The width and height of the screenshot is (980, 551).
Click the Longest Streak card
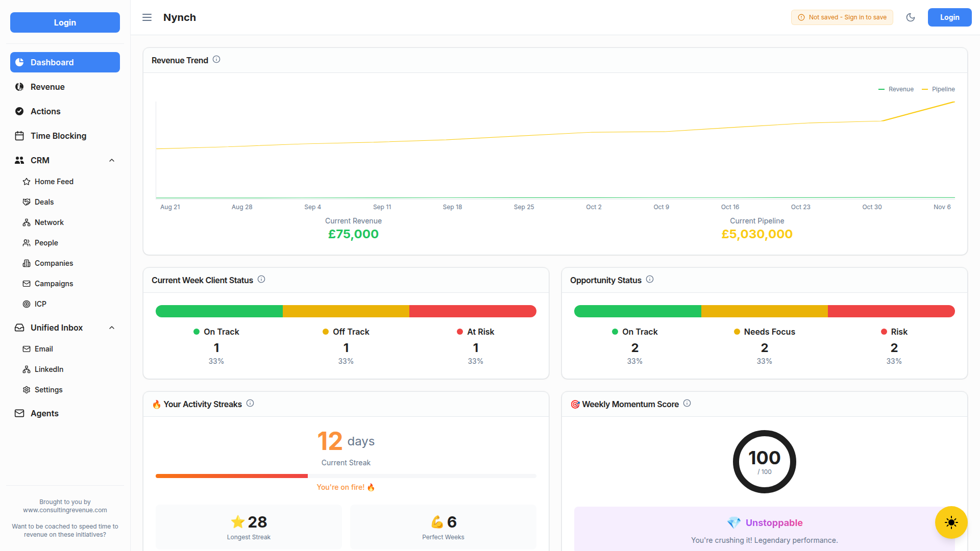pos(249,527)
